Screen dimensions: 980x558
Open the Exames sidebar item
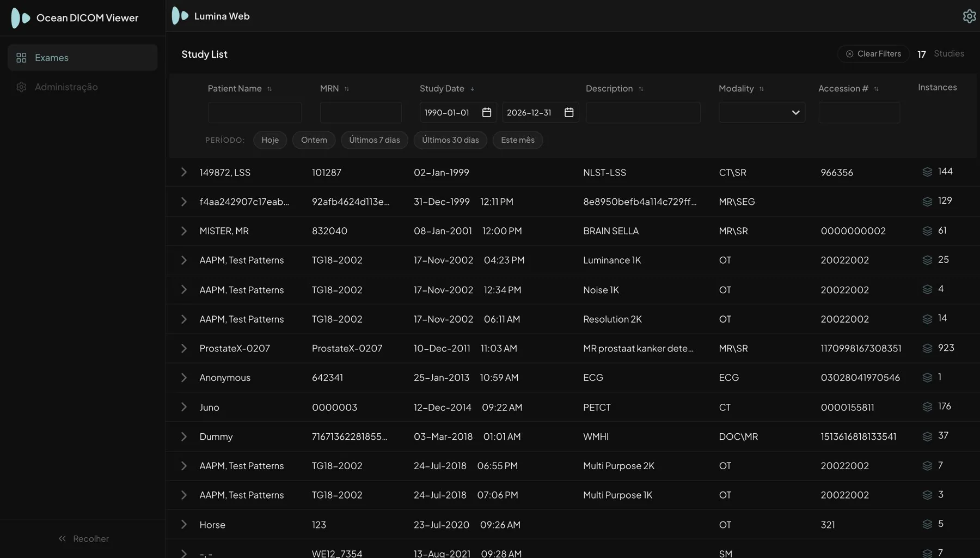pyautogui.click(x=83, y=58)
